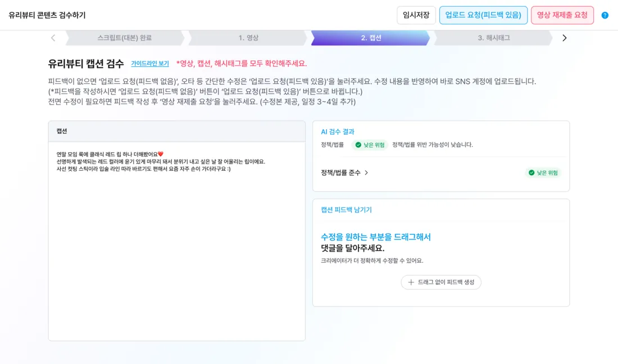
Task: Click 낮은 위험 badge beside 정책/법률 under AI 검수 결과
Action: (x=370, y=145)
